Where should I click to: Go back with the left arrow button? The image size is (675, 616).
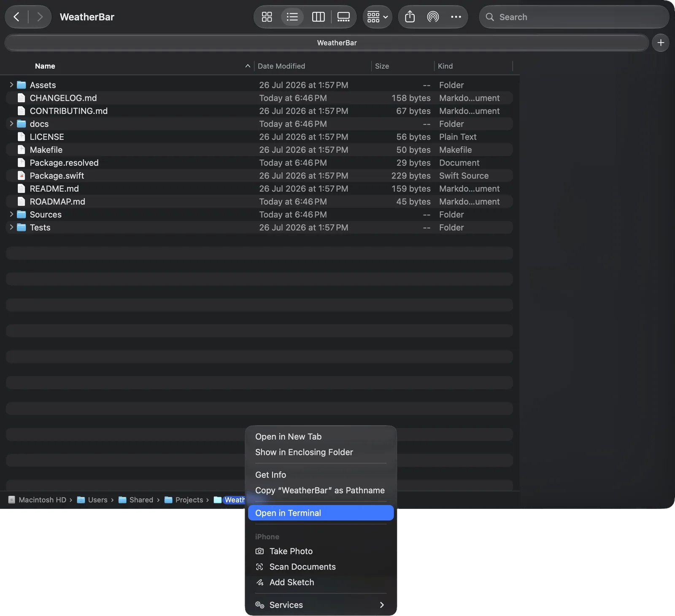pyautogui.click(x=16, y=17)
